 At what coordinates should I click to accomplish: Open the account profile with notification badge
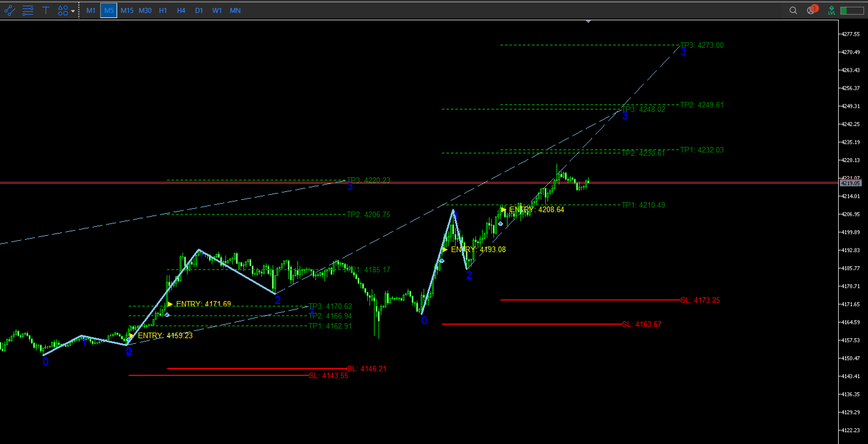(x=812, y=10)
